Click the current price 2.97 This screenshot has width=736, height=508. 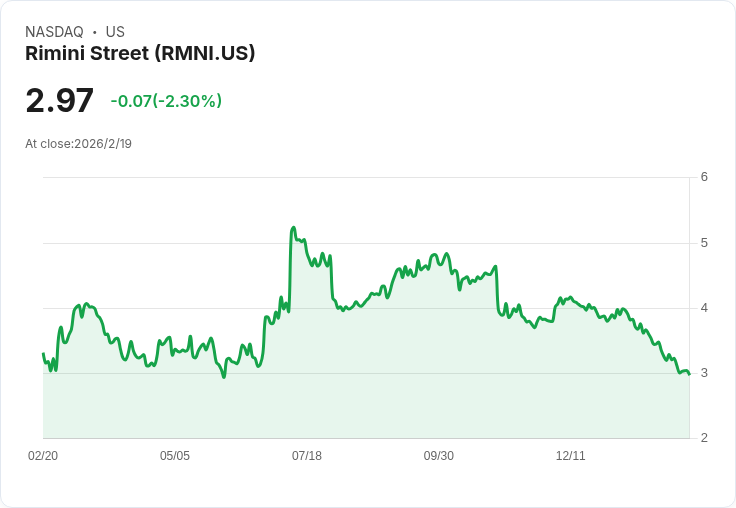coord(59,101)
